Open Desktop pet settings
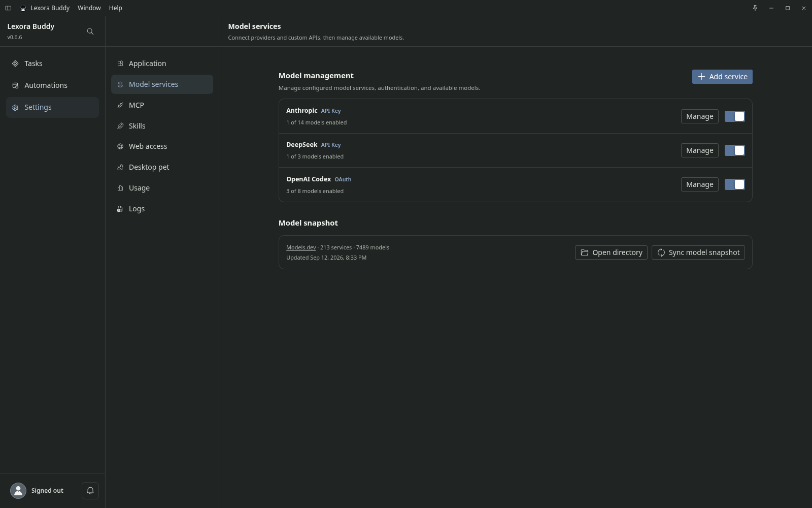 (162, 167)
